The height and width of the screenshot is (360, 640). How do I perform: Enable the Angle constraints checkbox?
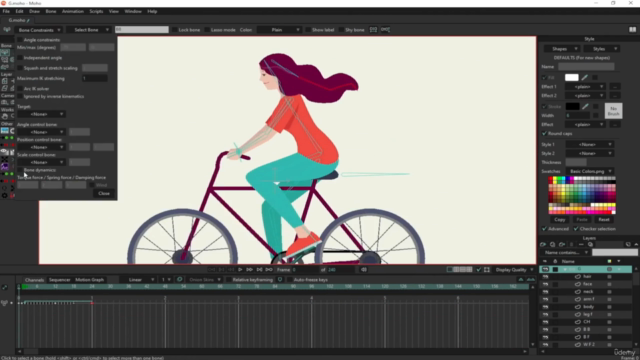(20, 40)
